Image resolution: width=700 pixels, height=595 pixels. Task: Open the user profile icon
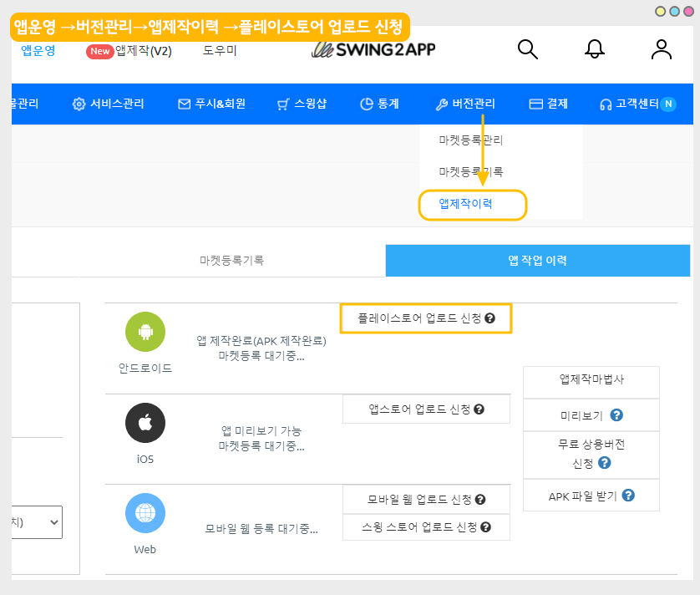click(662, 49)
